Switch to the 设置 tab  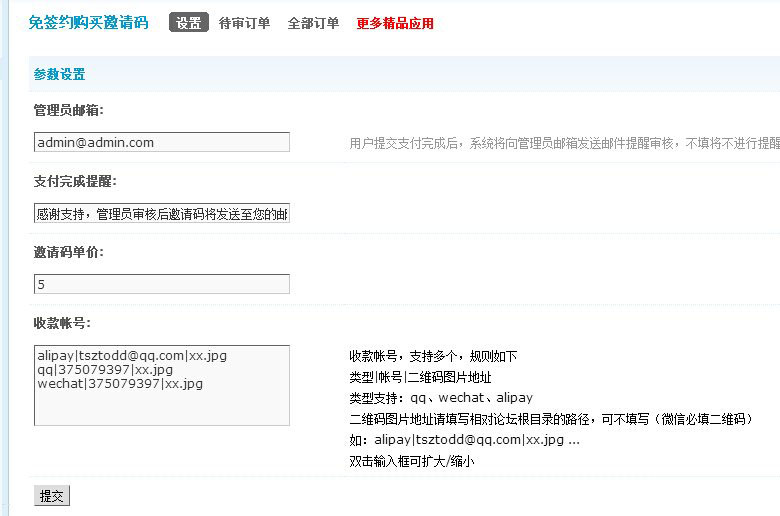pyautogui.click(x=188, y=23)
